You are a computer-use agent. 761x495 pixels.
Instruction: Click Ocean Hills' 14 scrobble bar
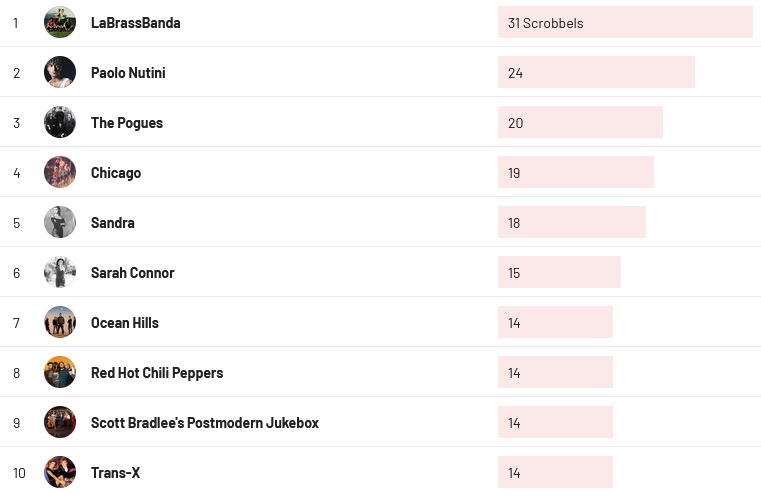tap(555, 322)
